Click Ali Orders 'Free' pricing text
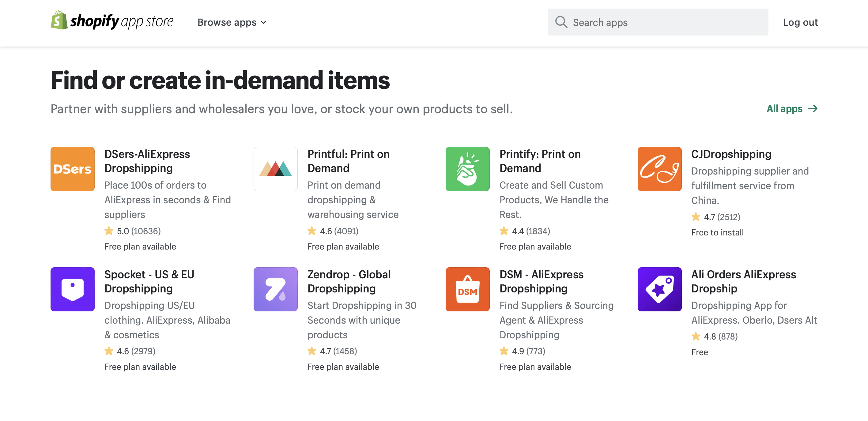 (700, 352)
